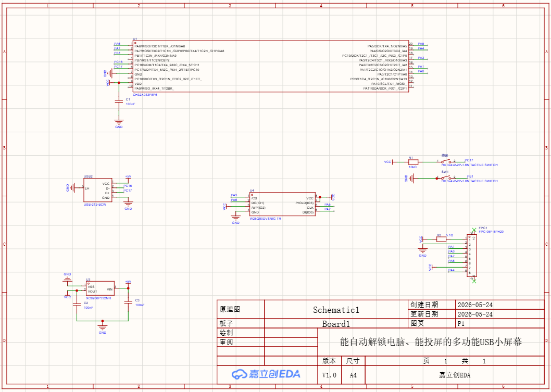
Task: Select the GND symbol left of FPC1
Action: 422,251
